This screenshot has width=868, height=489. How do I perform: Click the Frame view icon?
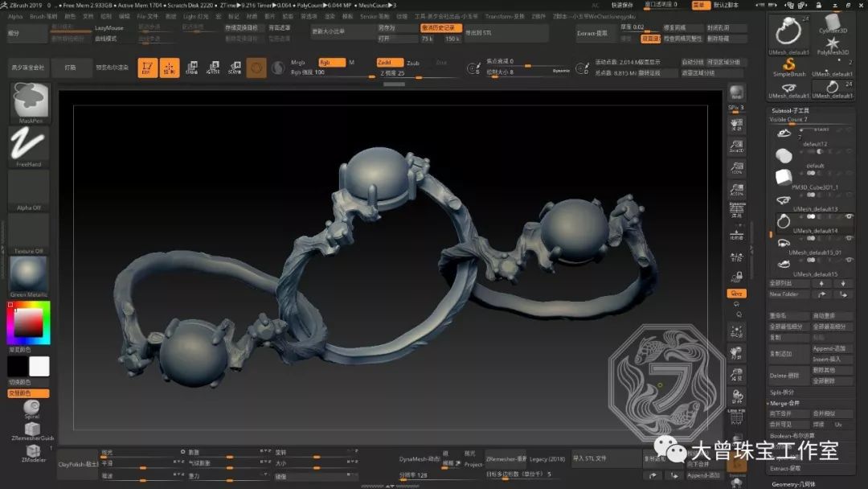tap(736, 331)
